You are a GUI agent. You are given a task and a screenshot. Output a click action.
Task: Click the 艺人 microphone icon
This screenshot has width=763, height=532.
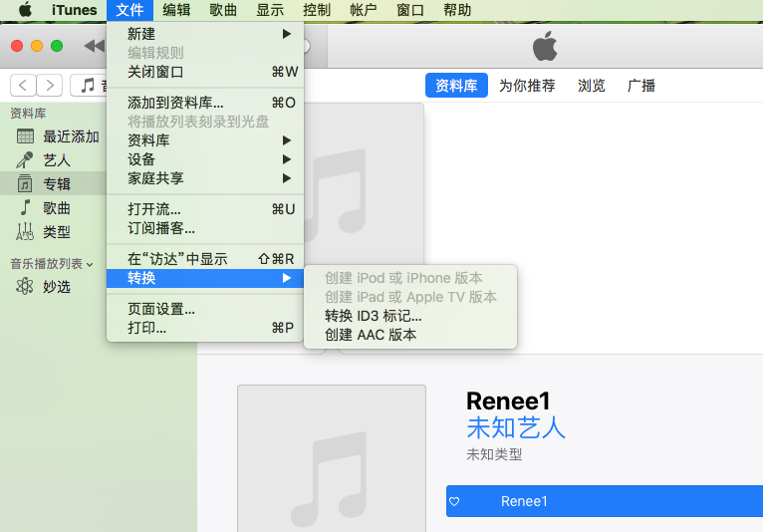[25, 160]
